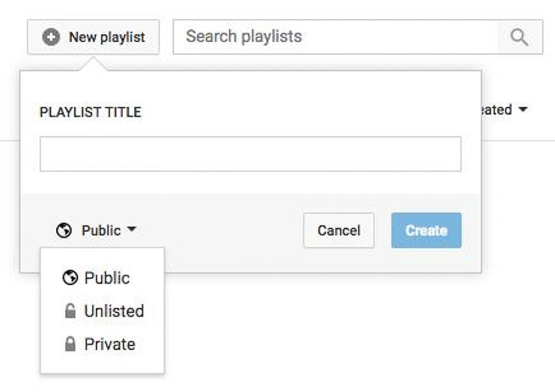Click the Cancel button

339,230
